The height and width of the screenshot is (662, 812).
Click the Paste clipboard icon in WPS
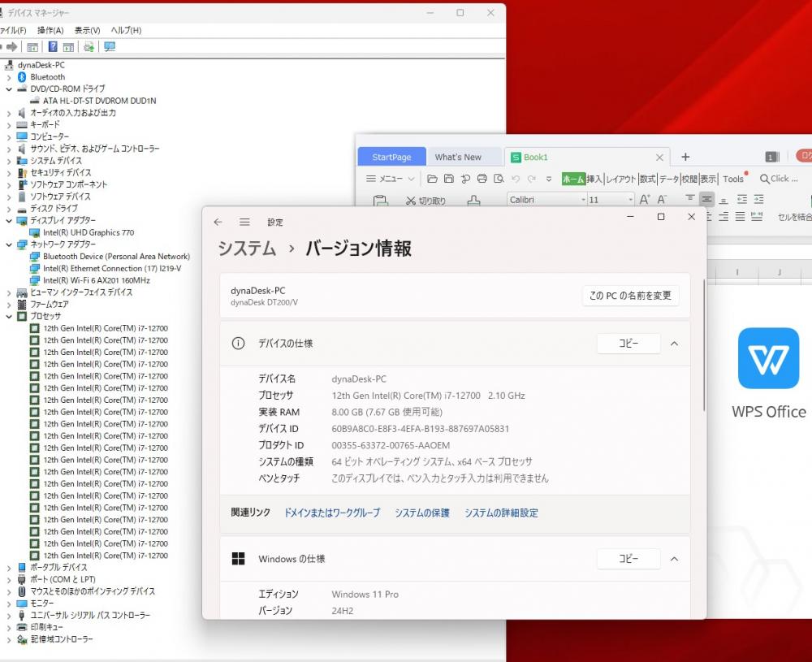[x=381, y=201]
